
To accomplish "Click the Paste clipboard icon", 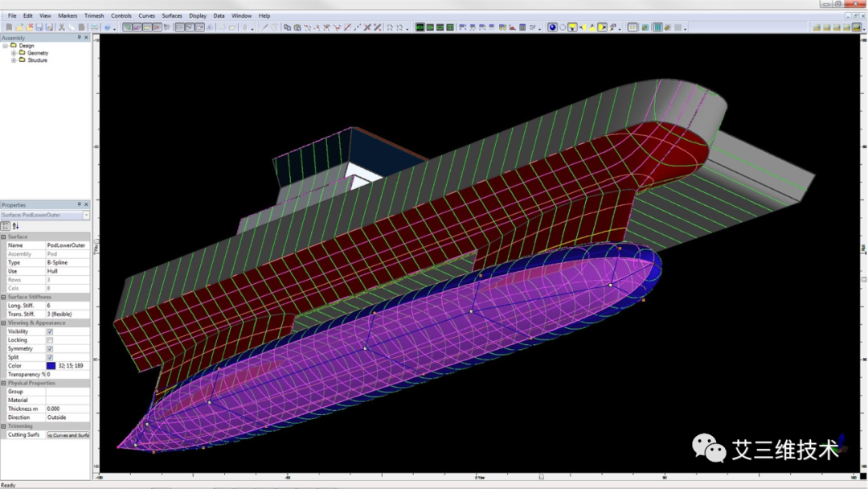I will tap(81, 27).
